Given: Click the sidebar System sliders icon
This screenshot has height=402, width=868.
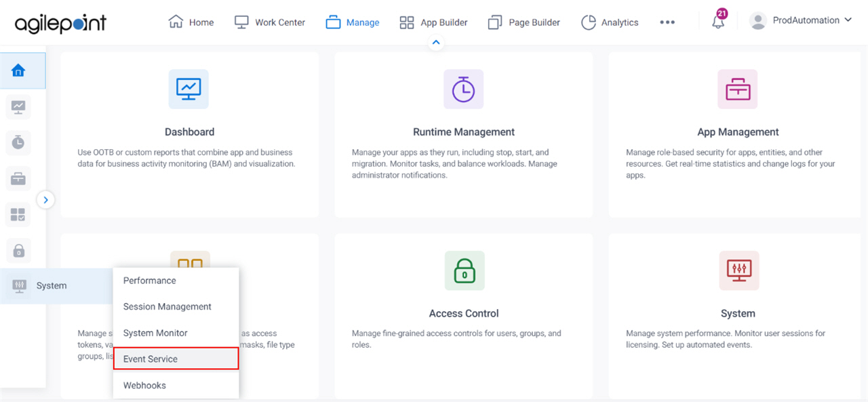Looking at the screenshot, I should pos(18,286).
